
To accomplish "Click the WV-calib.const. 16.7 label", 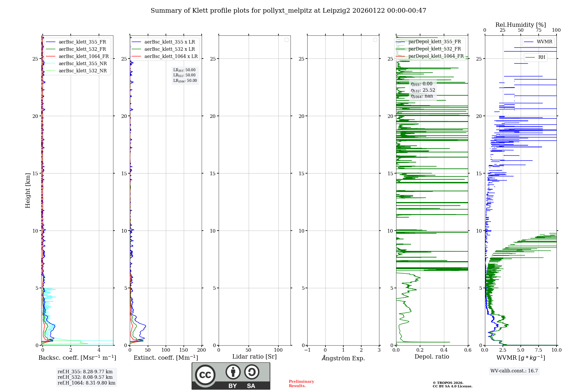I will [x=514, y=371].
